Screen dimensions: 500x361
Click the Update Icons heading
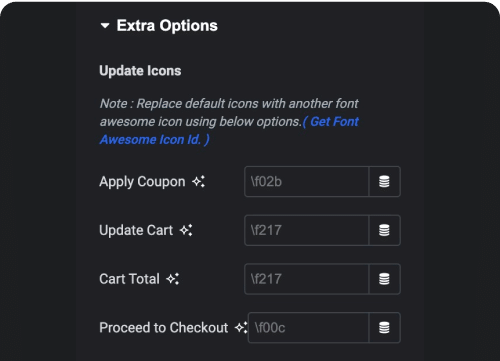coord(140,71)
